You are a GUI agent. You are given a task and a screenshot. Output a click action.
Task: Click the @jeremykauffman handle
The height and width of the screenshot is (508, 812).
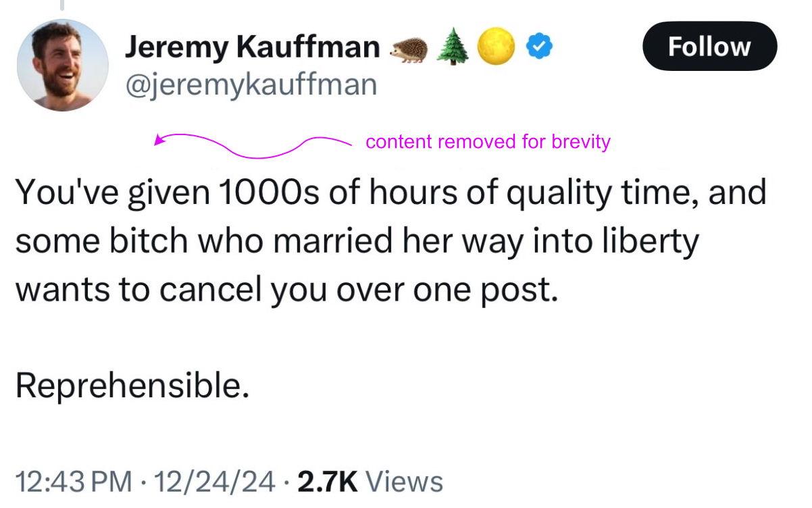[x=251, y=85]
